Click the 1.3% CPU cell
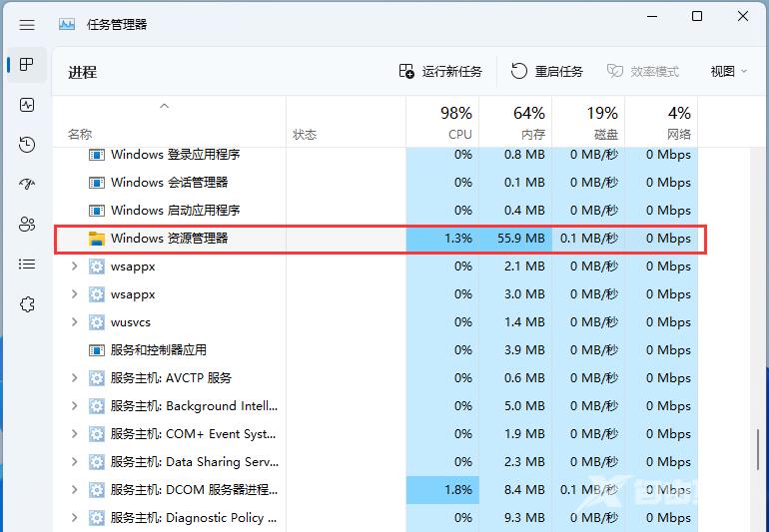769x532 pixels. 442,239
